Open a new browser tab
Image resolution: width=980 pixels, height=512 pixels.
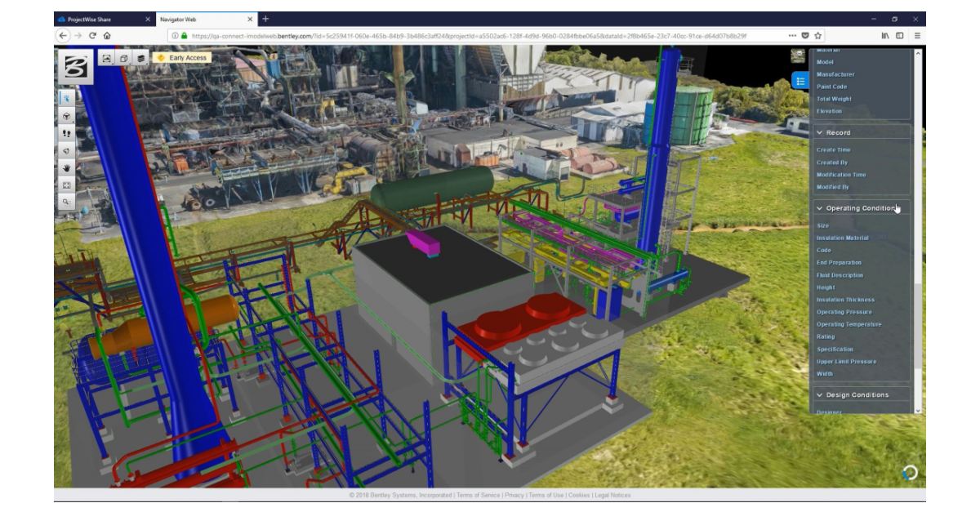266,19
